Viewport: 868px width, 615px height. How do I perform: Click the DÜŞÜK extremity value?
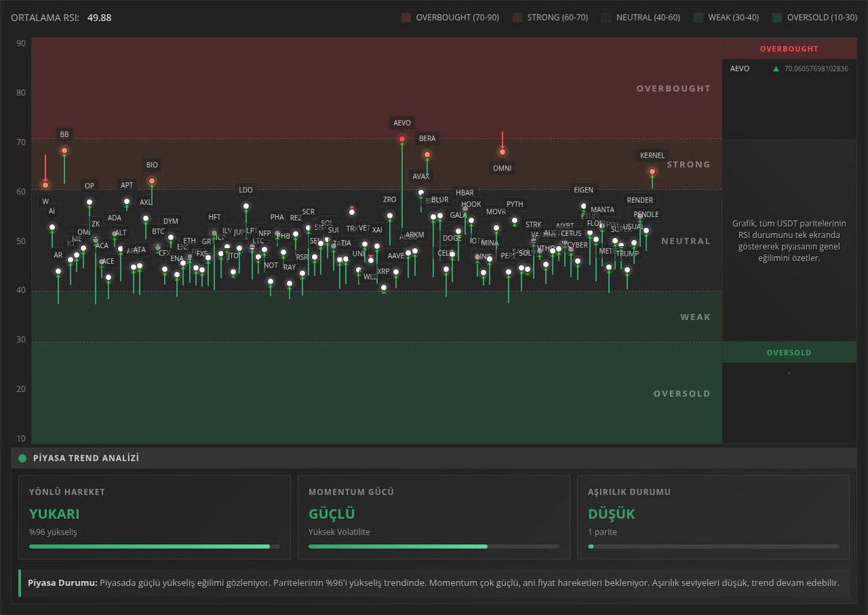pyautogui.click(x=611, y=514)
